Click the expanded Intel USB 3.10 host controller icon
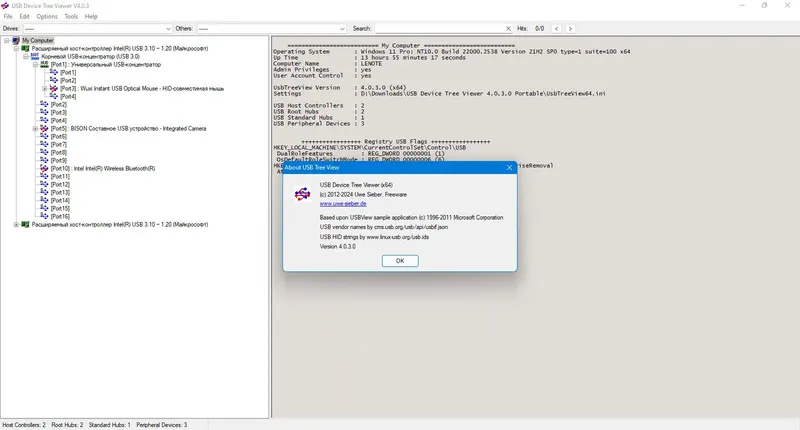This screenshot has height=430, width=800. (x=25, y=48)
